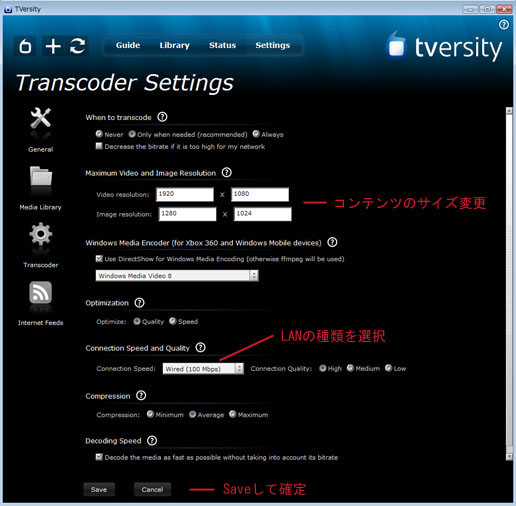Click the scrollbar down arrow
The height and width of the screenshot is (506, 516).
pyautogui.click(x=509, y=457)
